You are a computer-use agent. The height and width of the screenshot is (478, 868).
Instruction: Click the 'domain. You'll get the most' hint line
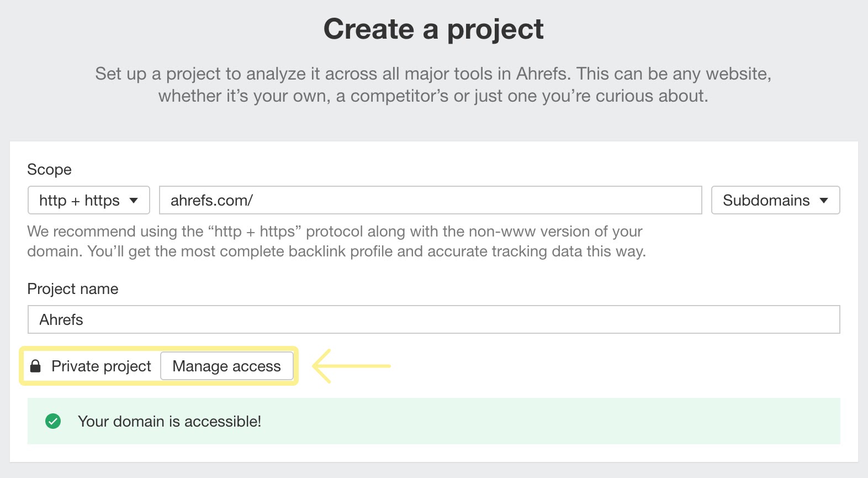[336, 251]
